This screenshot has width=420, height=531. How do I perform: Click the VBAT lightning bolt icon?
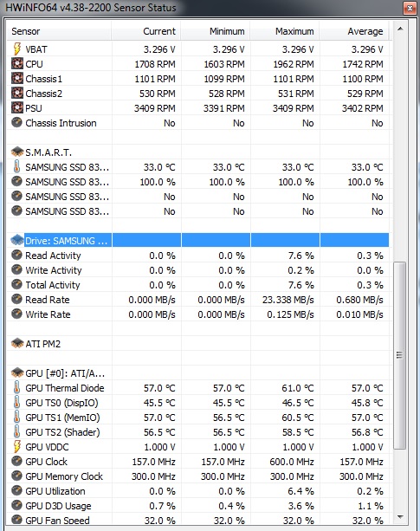click(x=17, y=49)
